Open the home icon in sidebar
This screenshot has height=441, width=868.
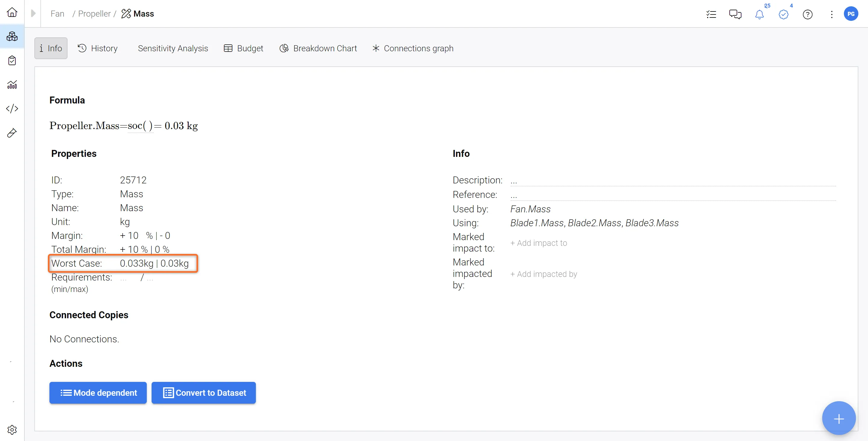click(x=12, y=12)
